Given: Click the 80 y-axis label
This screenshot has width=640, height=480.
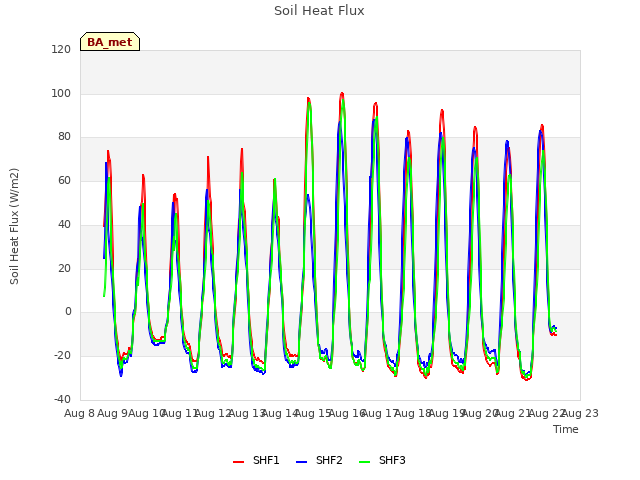Looking at the screenshot, I should click(64, 137).
